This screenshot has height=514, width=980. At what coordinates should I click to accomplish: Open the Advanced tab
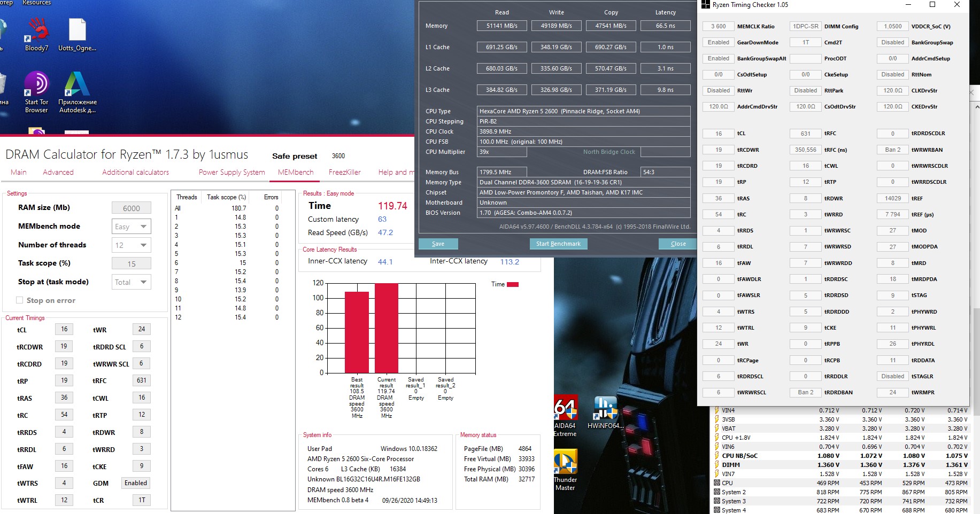click(58, 172)
